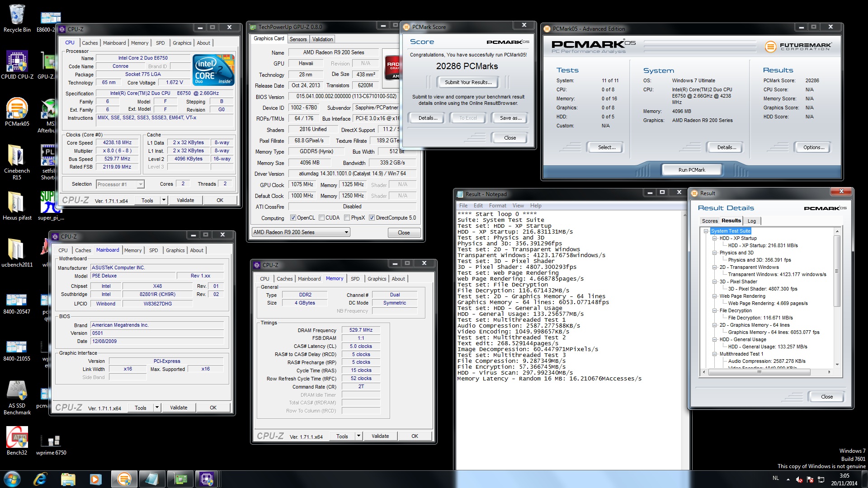
Task: Collapse the File Decryption tree node
Action: (x=714, y=310)
